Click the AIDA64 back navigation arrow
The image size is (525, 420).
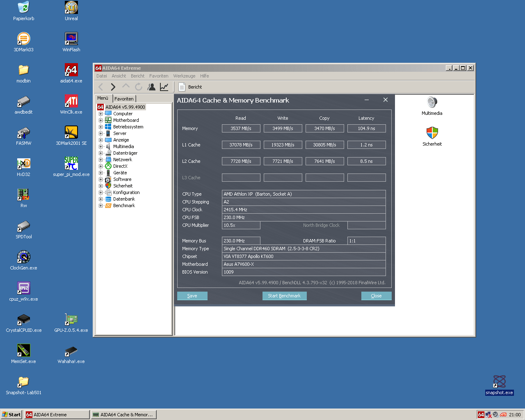point(101,87)
